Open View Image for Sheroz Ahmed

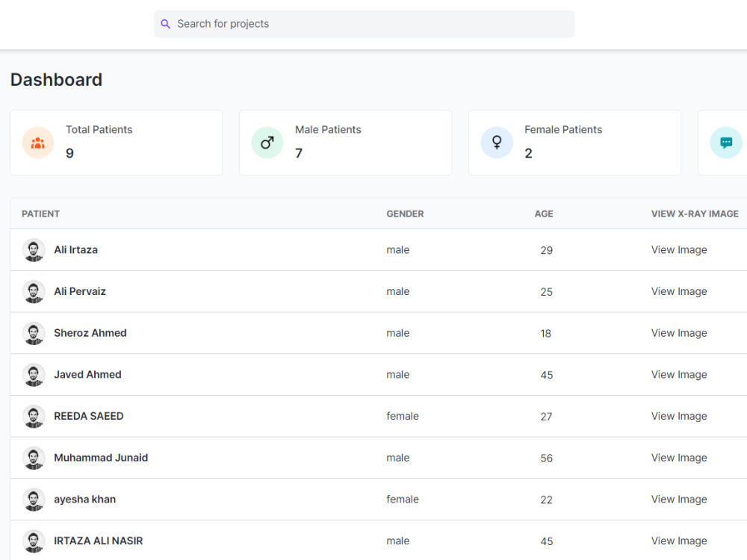click(x=679, y=333)
